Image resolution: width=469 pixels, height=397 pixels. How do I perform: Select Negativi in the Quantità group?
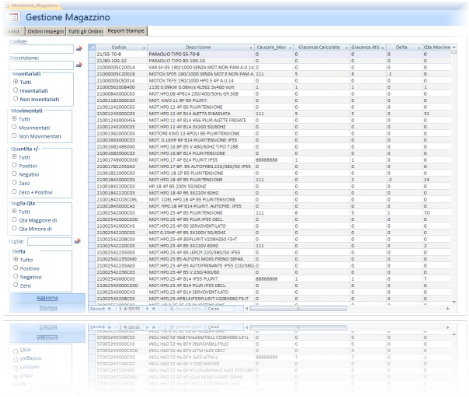tap(14, 174)
